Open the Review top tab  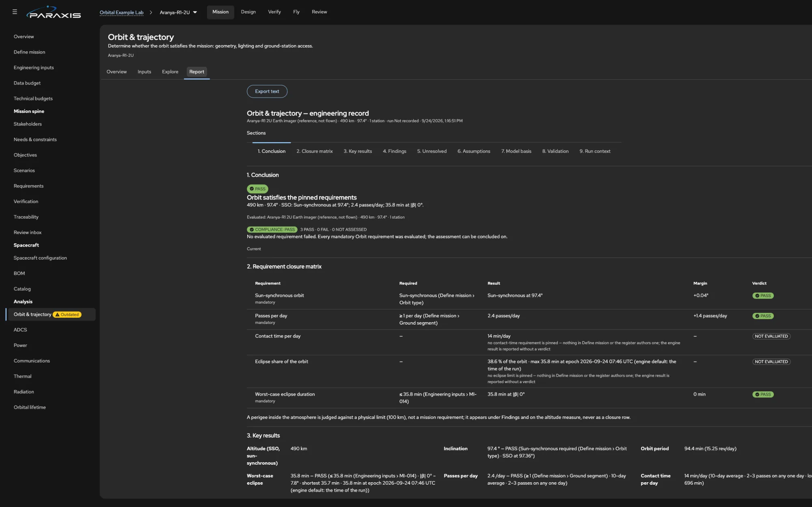pos(319,12)
